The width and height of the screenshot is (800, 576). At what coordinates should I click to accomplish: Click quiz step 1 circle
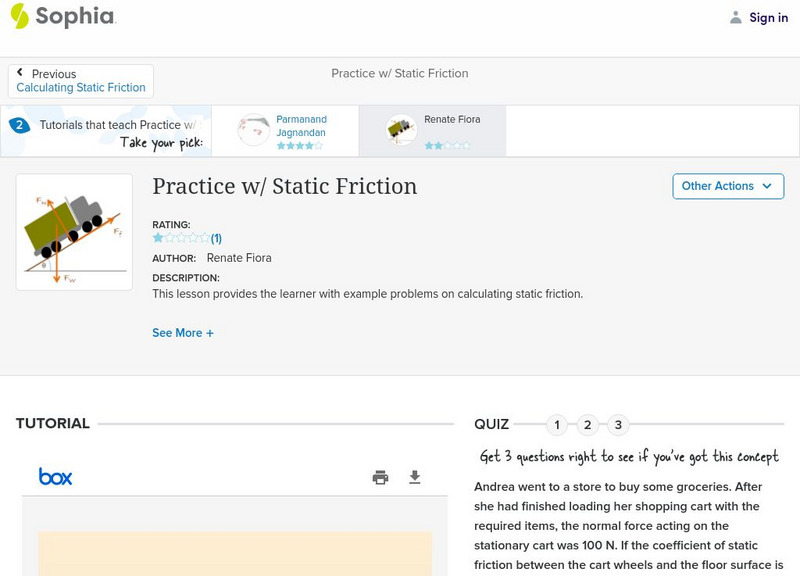coord(556,425)
